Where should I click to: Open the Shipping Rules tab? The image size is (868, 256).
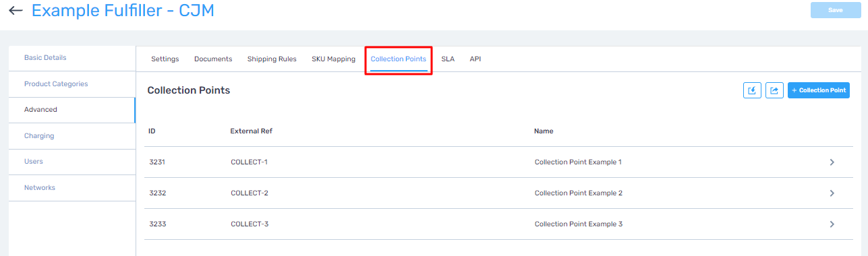(x=272, y=59)
